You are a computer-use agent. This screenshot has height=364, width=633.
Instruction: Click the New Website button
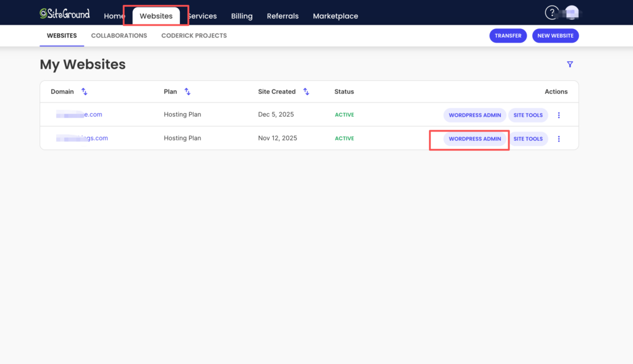[555, 36]
